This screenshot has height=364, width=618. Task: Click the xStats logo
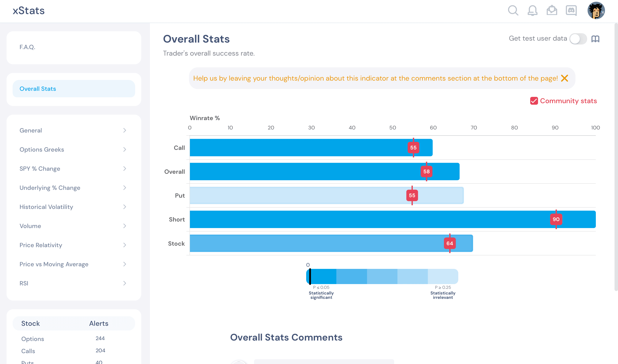coord(29,11)
